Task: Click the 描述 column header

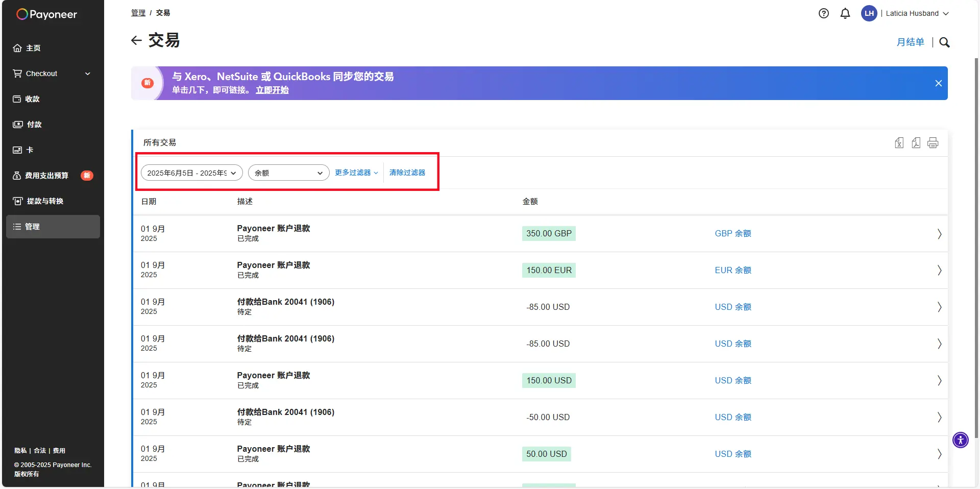Action: point(245,202)
